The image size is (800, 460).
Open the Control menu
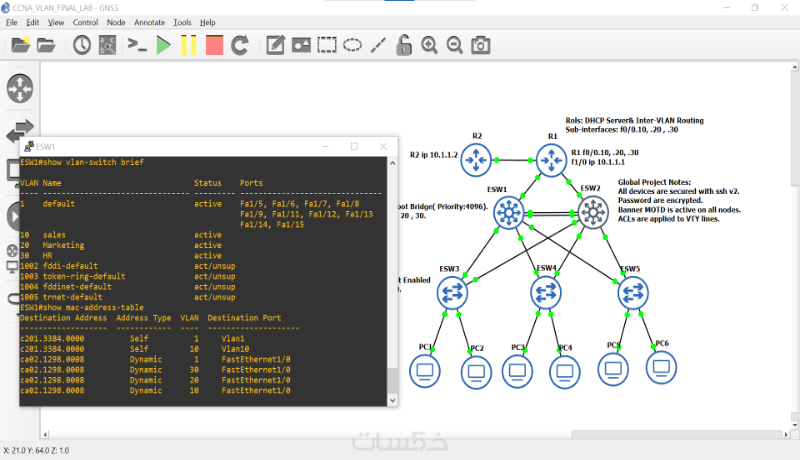(85, 22)
